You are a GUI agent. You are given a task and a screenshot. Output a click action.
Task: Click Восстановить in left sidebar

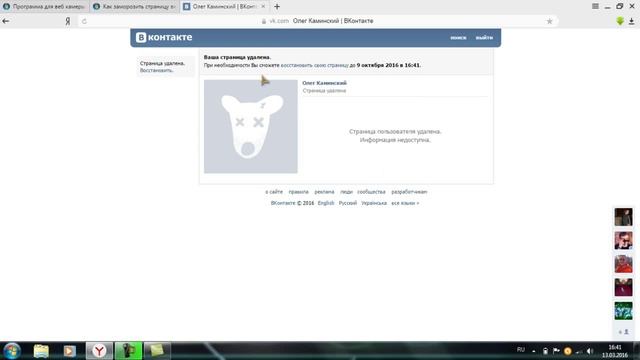pyautogui.click(x=156, y=71)
